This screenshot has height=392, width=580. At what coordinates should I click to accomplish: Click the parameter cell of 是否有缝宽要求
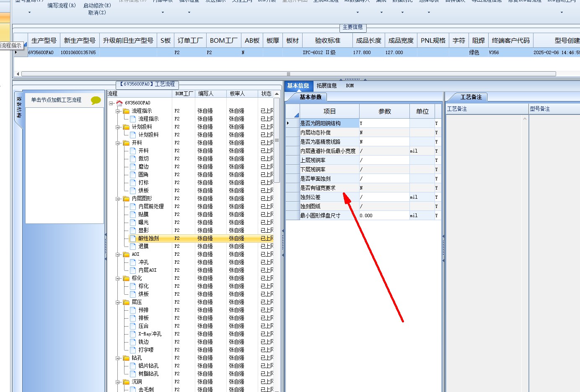point(384,188)
